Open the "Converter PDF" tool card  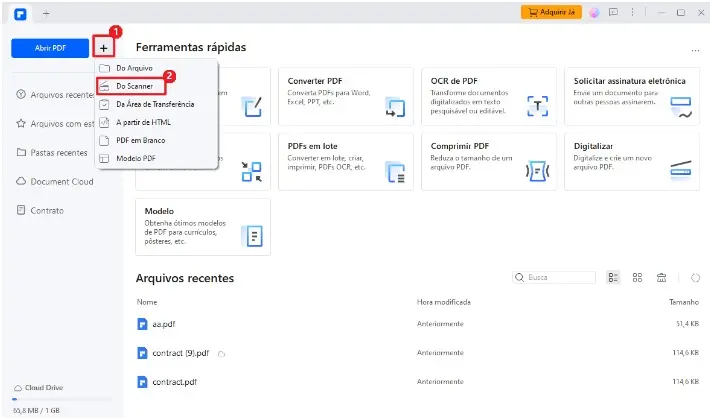tap(345, 94)
